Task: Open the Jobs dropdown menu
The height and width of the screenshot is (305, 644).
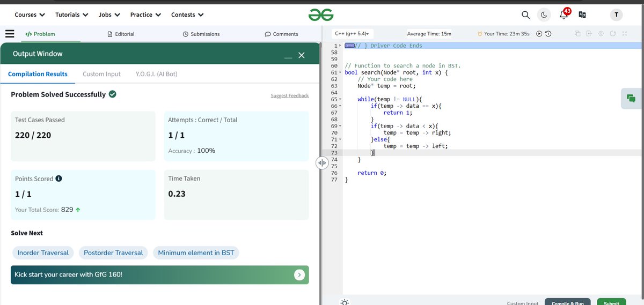Action: pos(109,15)
